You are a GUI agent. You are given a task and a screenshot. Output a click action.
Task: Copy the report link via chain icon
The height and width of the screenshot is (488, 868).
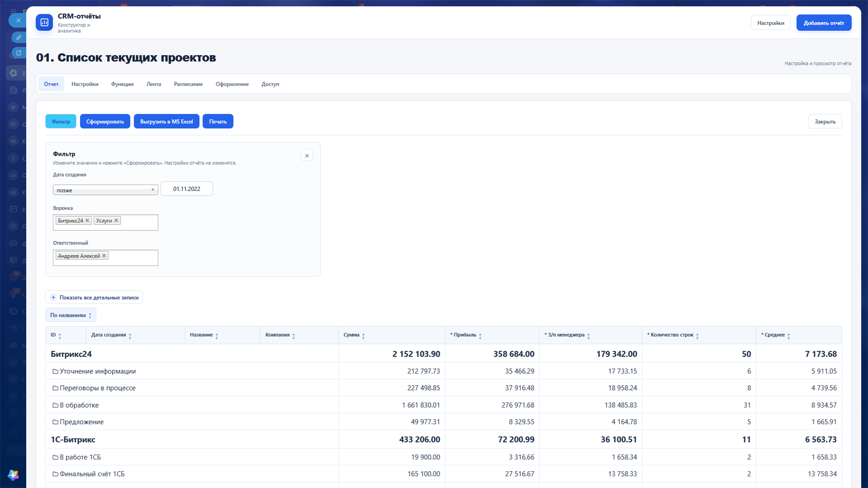tap(19, 38)
